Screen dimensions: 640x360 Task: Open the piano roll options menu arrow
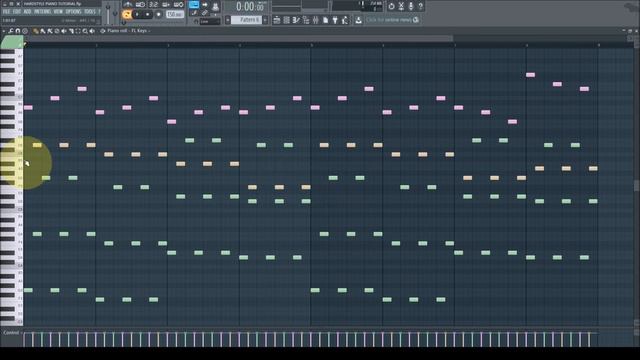click(x=4, y=31)
